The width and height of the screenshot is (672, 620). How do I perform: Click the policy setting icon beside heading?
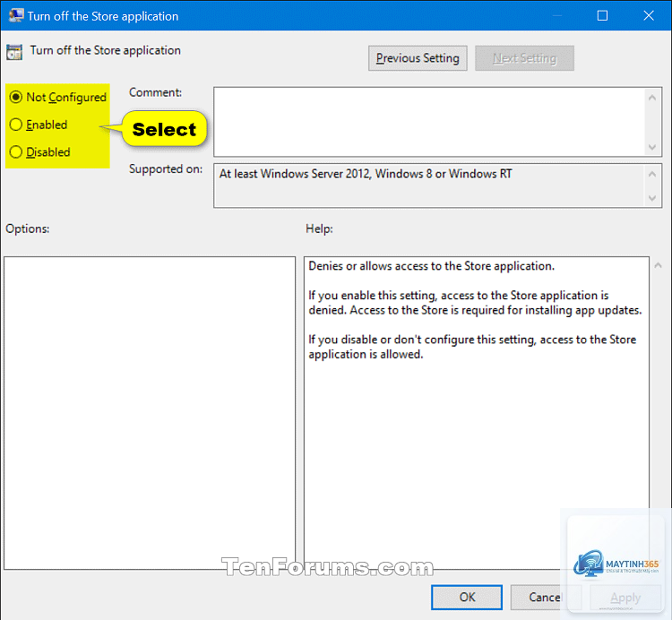pyautogui.click(x=14, y=52)
